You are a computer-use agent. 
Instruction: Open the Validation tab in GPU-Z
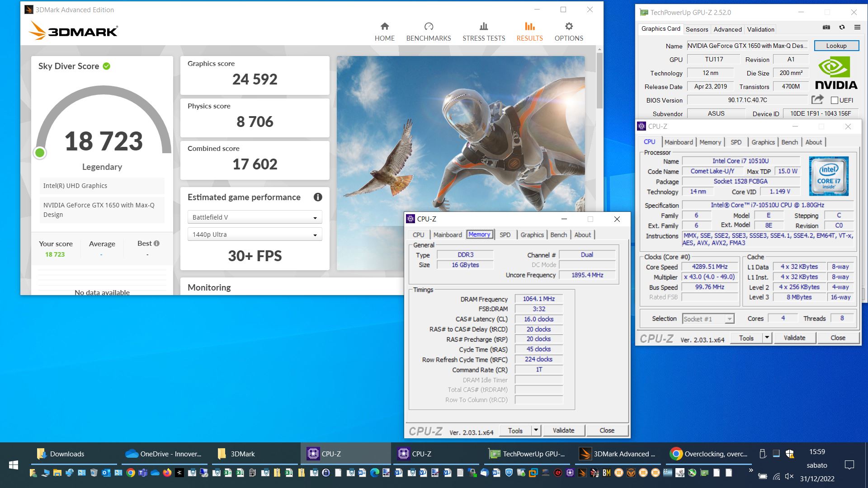(760, 29)
